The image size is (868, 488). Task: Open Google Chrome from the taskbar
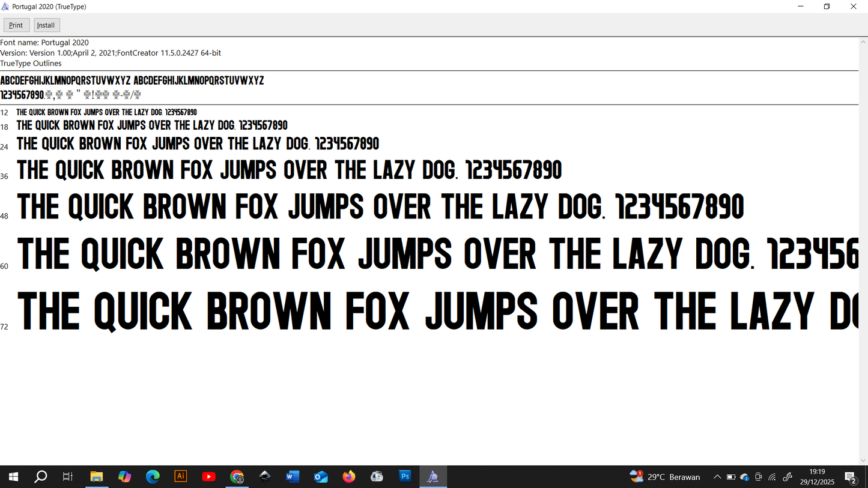pyautogui.click(x=237, y=477)
